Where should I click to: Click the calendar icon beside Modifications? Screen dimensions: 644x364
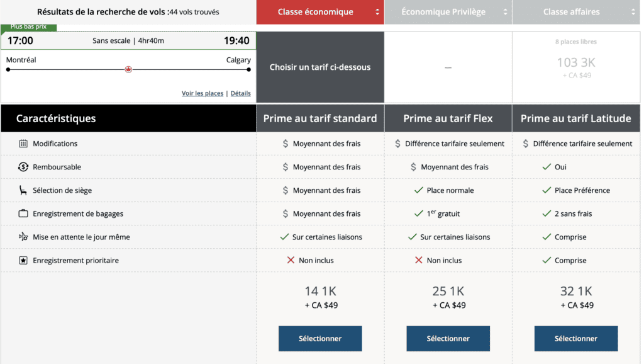point(23,144)
